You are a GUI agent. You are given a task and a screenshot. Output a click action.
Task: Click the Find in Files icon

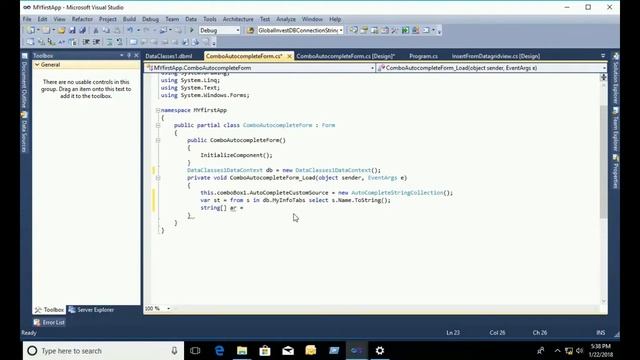[x=250, y=30]
